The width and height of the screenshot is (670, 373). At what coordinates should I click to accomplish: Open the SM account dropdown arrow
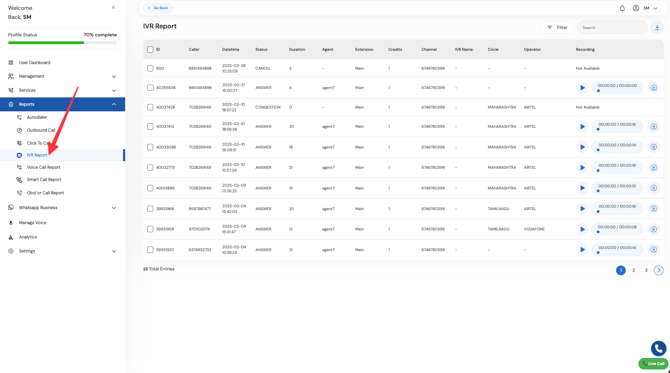point(655,8)
